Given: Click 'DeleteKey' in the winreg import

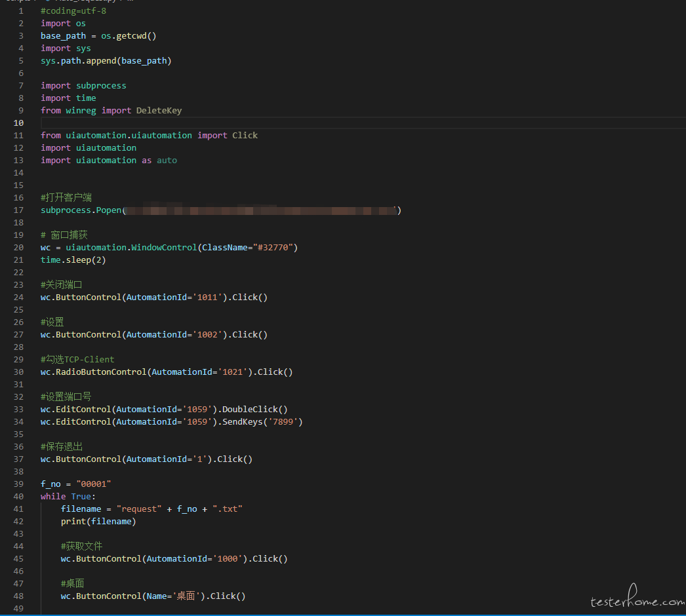Looking at the screenshot, I should tap(159, 111).
